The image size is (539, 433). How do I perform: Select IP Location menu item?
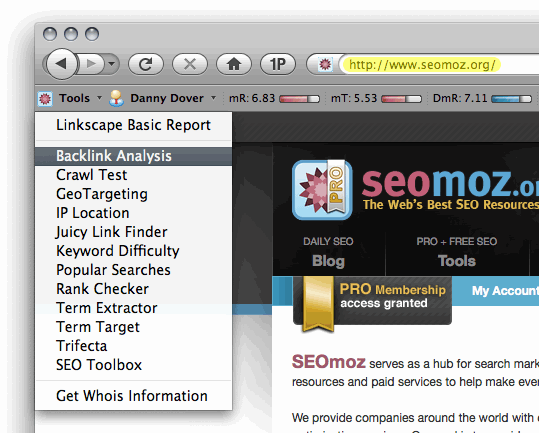pyautogui.click(x=133, y=213)
